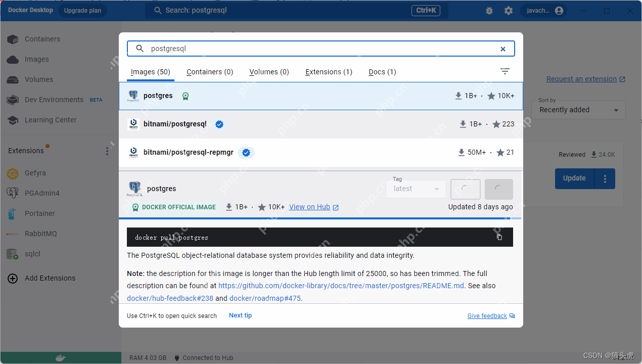Select the bitnami/postgresql result row
642x364 pixels.
(321, 124)
